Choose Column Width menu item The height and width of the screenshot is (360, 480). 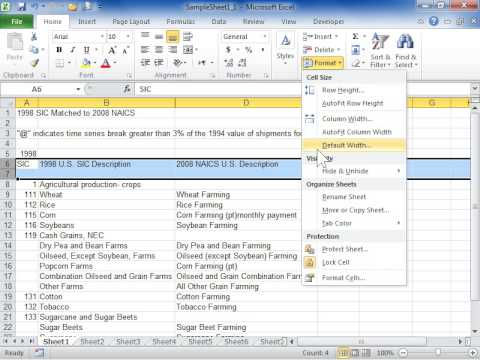354,119
